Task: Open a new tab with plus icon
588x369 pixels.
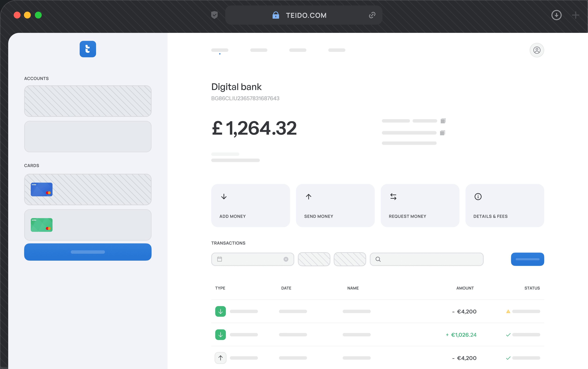Action: coord(576,15)
